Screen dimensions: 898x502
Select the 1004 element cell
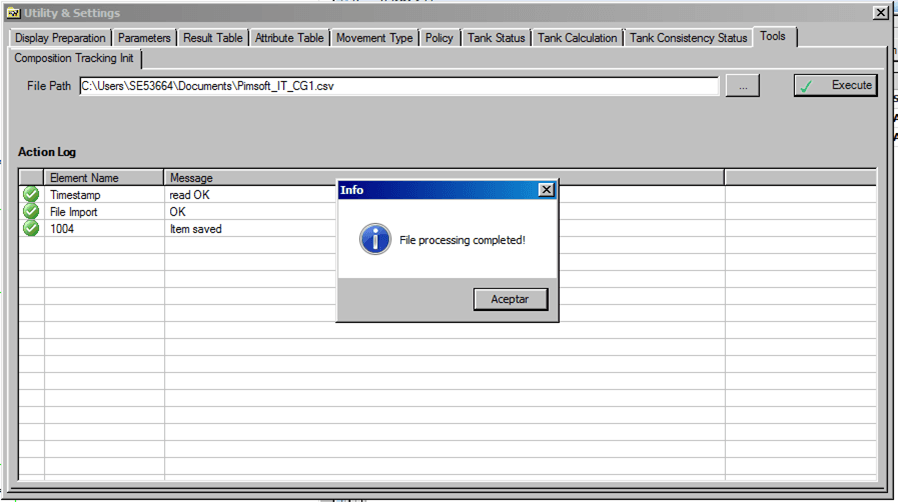pyautogui.click(x=104, y=228)
